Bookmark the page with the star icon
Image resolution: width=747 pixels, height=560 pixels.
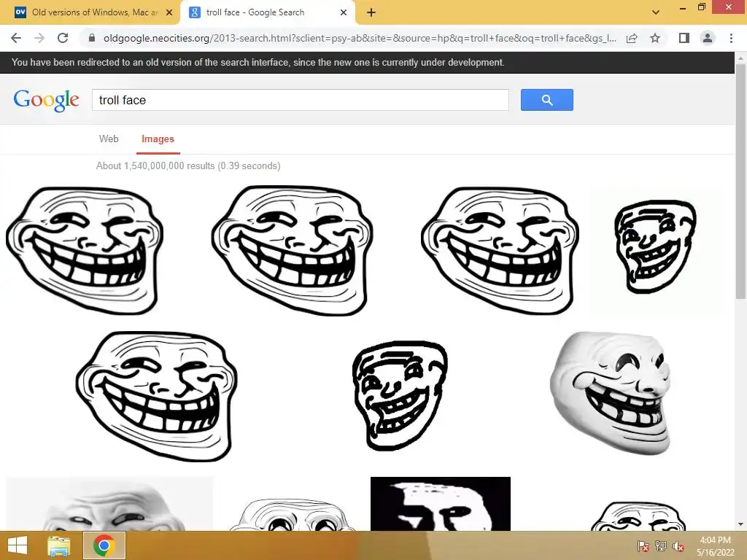click(x=655, y=38)
